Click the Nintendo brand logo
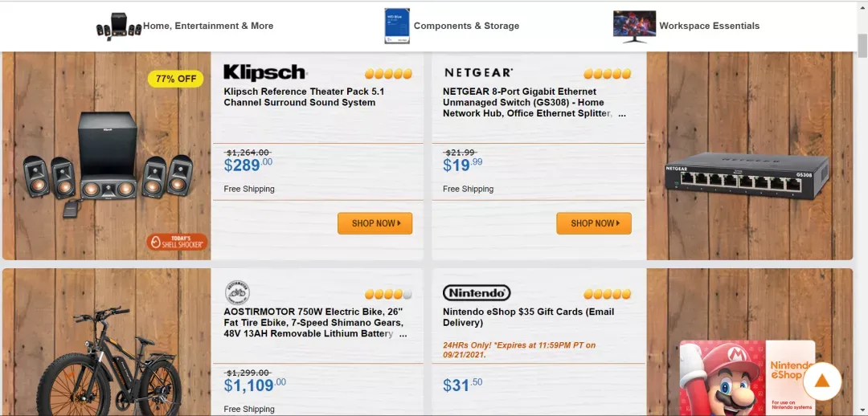The width and height of the screenshot is (868, 416). click(x=477, y=292)
